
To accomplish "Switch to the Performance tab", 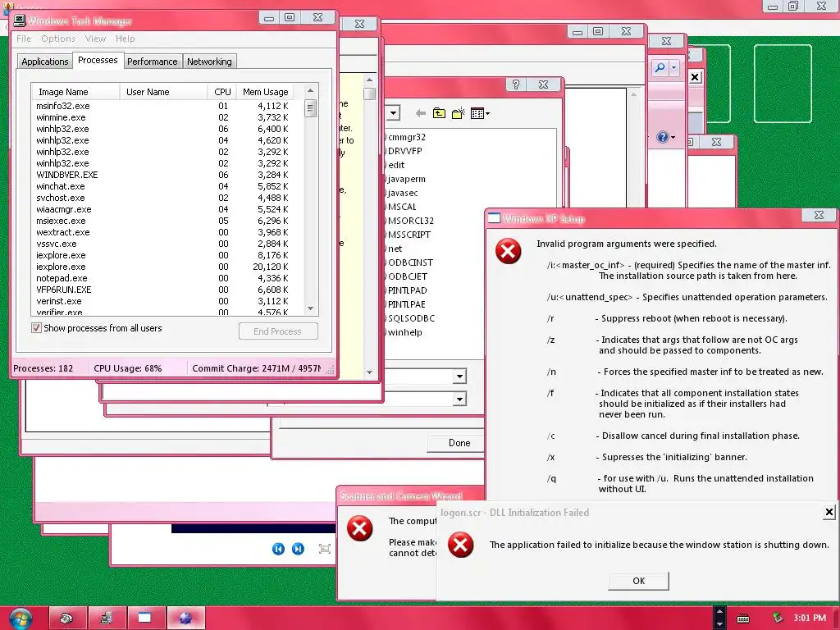I will [152, 62].
